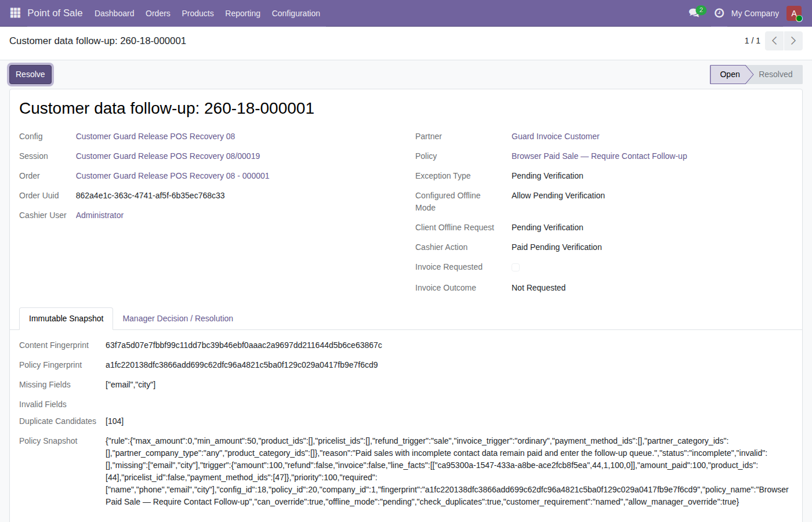Viewport: 812px width, 522px height.
Task: Click the breadcrumb title Customer data follow-up
Action: tap(97, 41)
